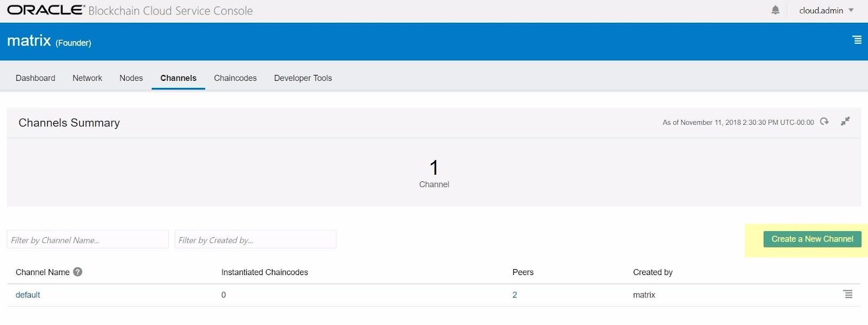Click the matrix value in Created by column
This screenshot has width=868, height=325.
[644, 295]
